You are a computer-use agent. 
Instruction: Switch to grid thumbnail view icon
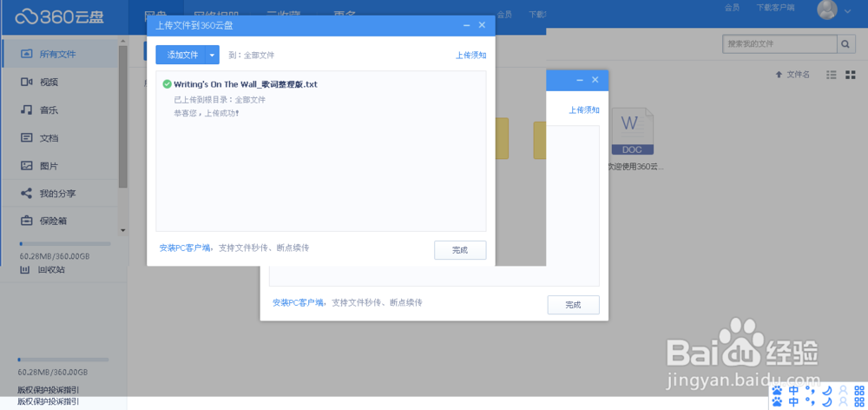coord(851,74)
